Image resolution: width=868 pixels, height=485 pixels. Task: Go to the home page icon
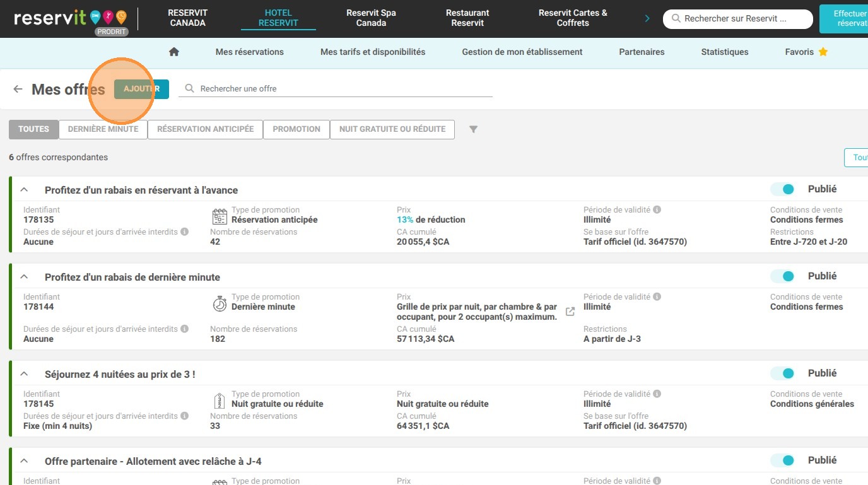pyautogui.click(x=174, y=52)
